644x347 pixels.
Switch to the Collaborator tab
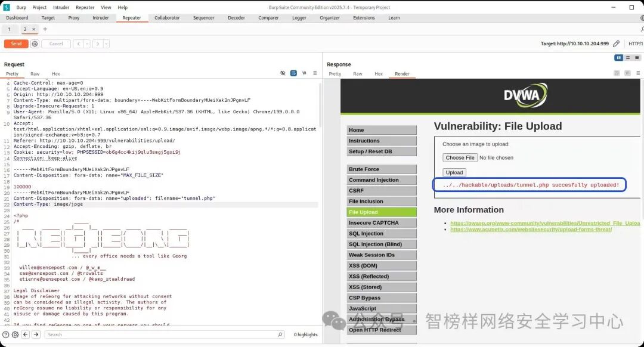click(167, 18)
